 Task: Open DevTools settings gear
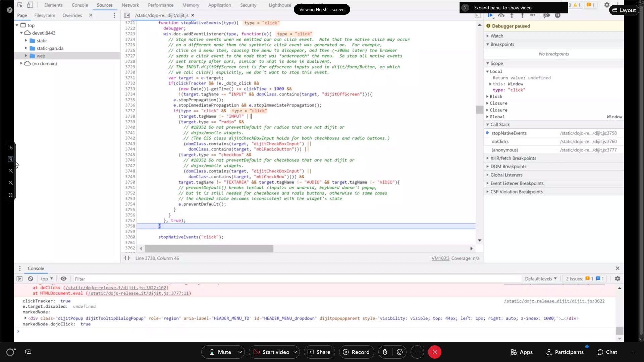tap(607, 5)
